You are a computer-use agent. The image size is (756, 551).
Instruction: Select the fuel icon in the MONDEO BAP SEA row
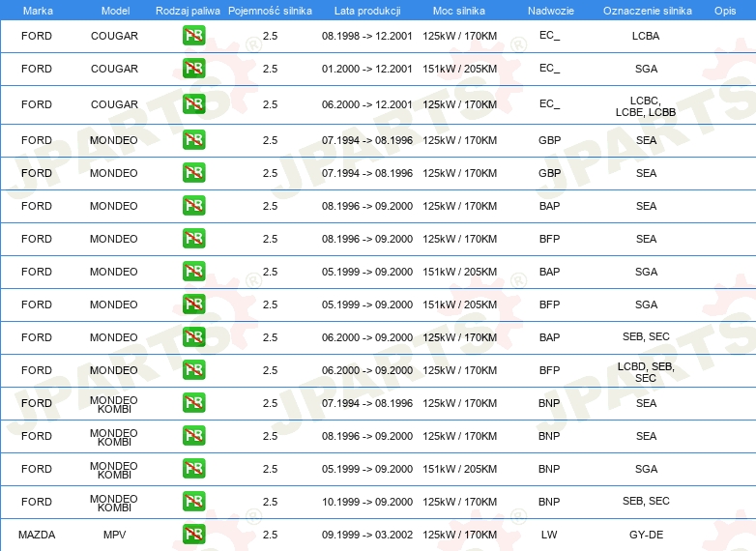point(193,205)
